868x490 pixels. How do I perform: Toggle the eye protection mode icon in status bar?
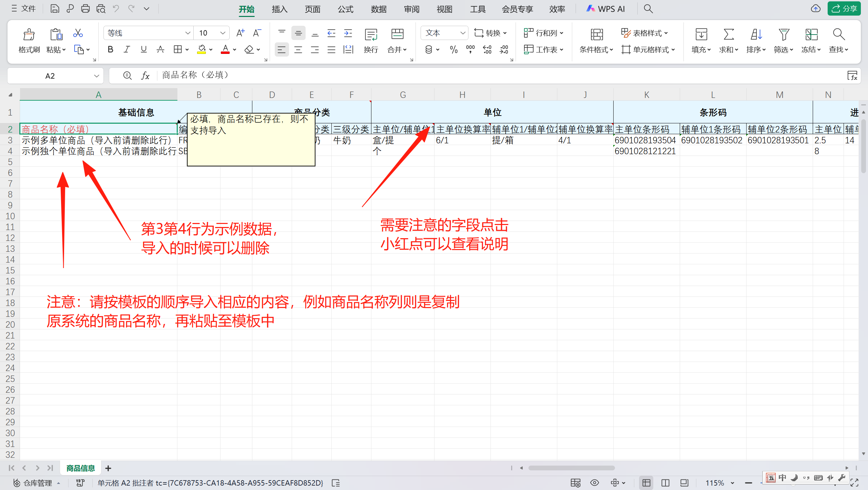click(x=594, y=483)
